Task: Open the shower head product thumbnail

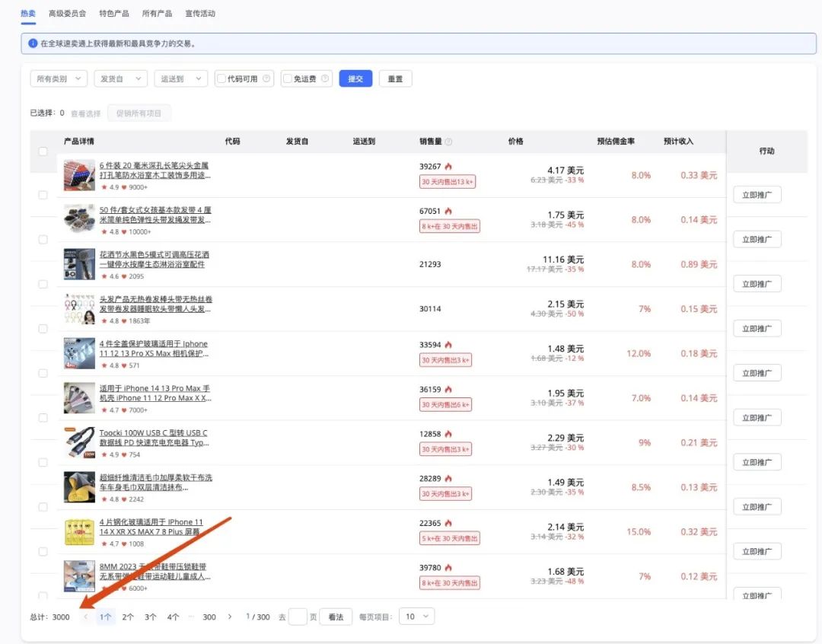Action: (x=79, y=264)
